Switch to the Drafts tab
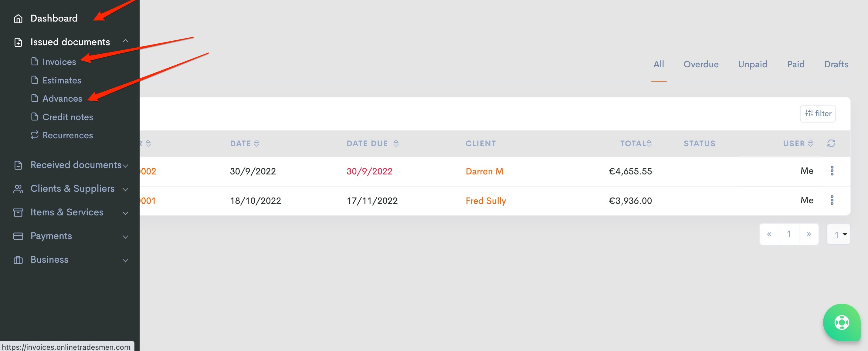The height and width of the screenshot is (351, 868). [x=836, y=64]
